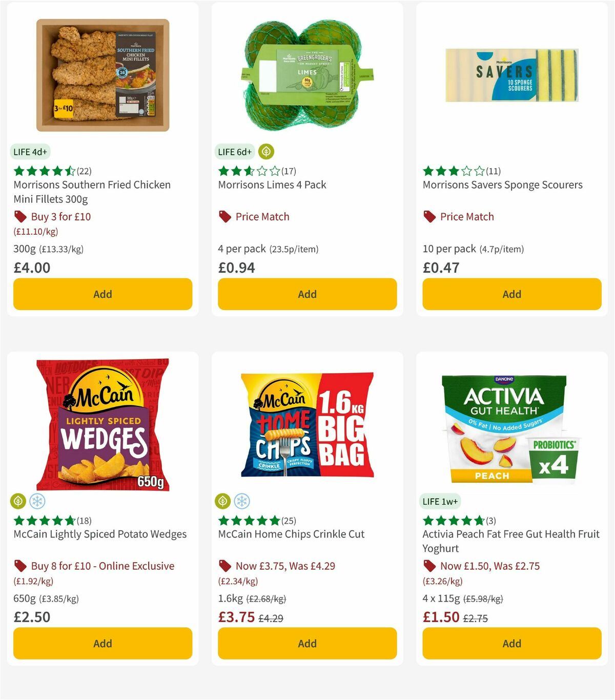Click the tag icon beside Now £1.50 Activia offer
Image resolution: width=615 pixels, height=700 pixels.
[x=429, y=566]
